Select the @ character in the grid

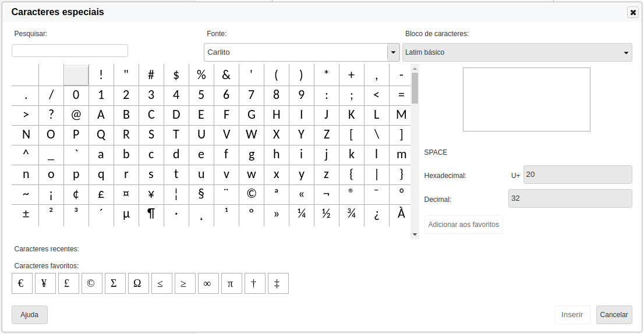point(76,115)
